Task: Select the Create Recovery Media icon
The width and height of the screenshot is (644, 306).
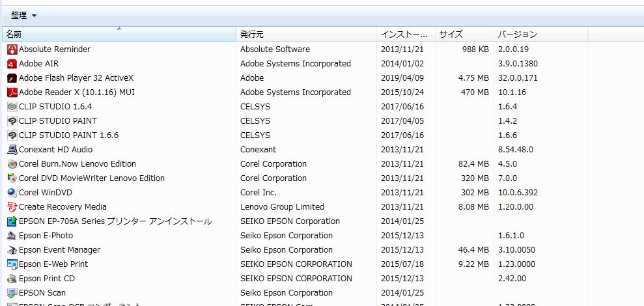Action: [12, 207]
